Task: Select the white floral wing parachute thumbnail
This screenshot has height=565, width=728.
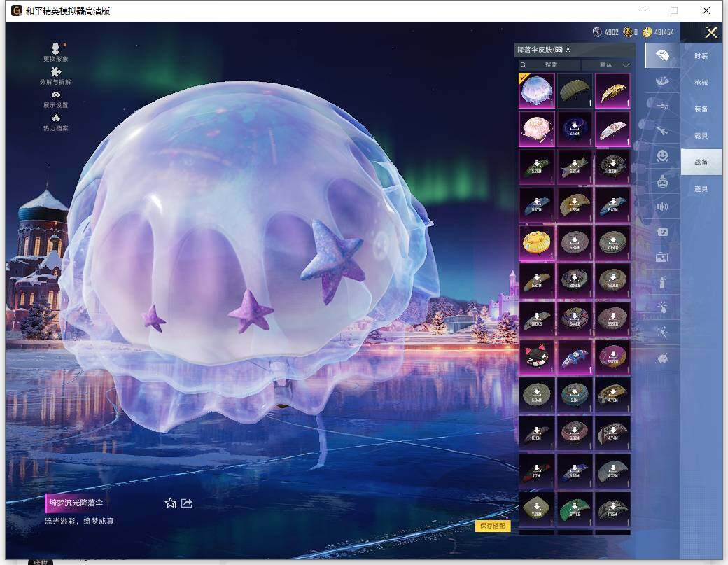Action: pyautogui.click(x=613, y=129)
